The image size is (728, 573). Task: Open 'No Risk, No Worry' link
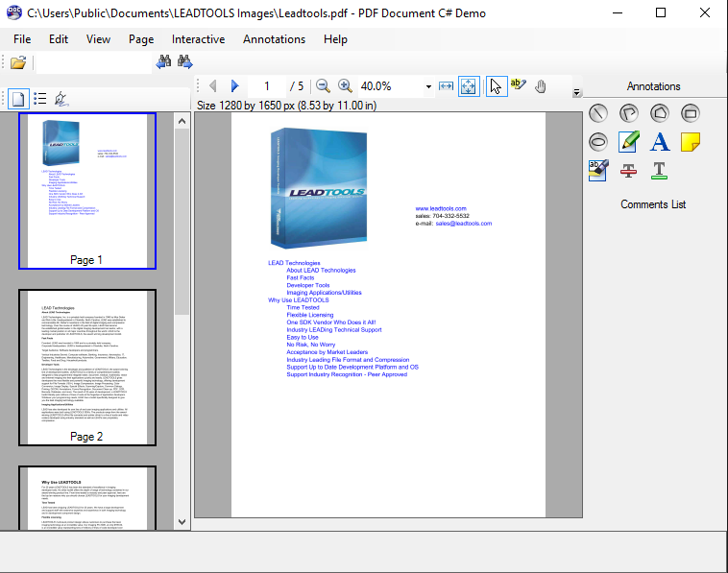pos(310,345)
